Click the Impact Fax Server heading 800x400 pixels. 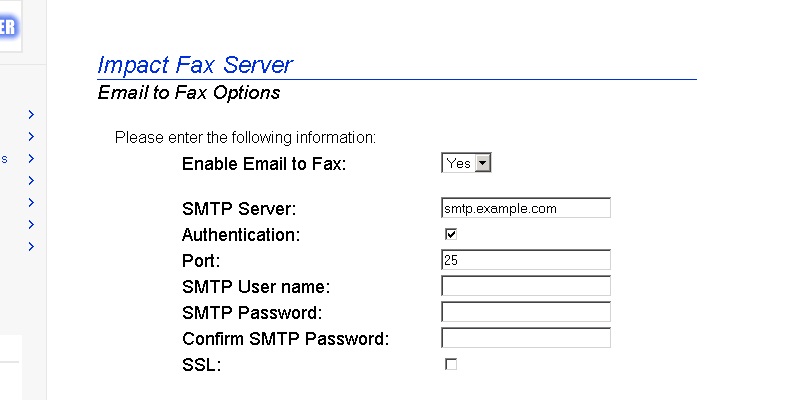[195, 66]
